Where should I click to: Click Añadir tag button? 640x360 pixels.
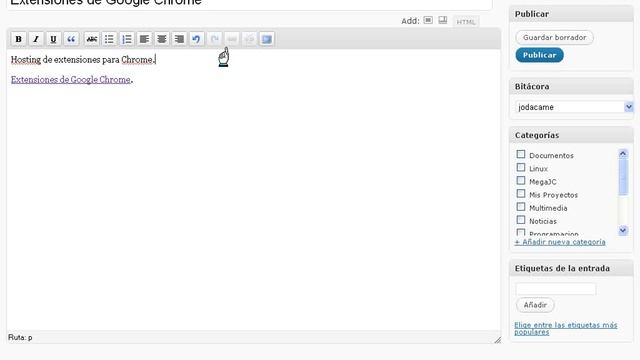click(x=535, y=305)
